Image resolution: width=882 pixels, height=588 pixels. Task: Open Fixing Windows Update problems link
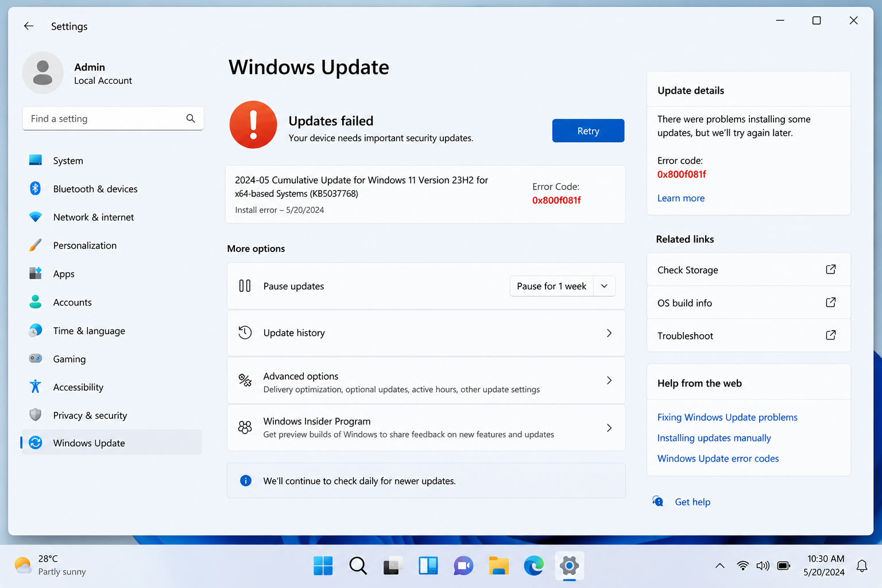(728, 417)
